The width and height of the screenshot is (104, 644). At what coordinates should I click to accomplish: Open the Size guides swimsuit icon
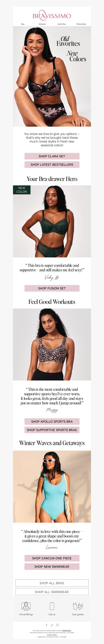(78, 606)
